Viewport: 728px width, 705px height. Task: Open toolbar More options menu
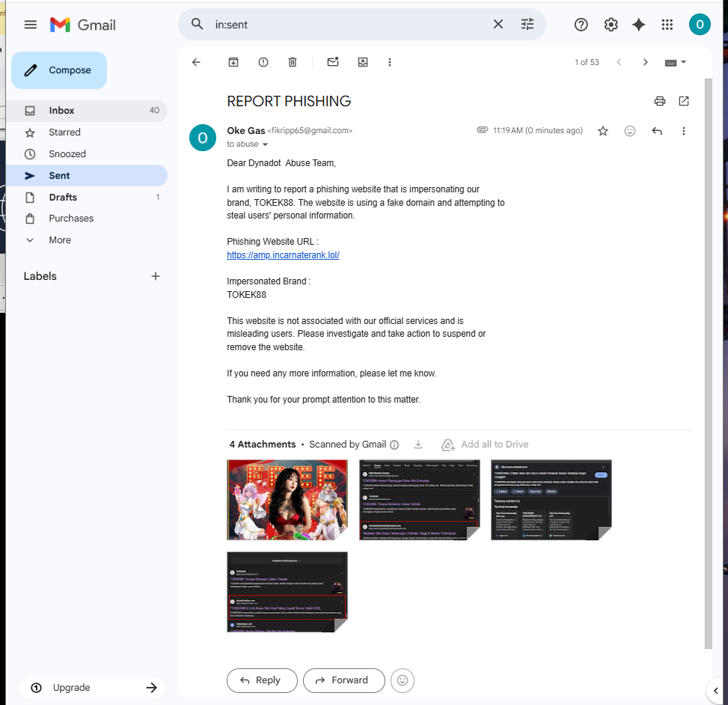(390, 62)
